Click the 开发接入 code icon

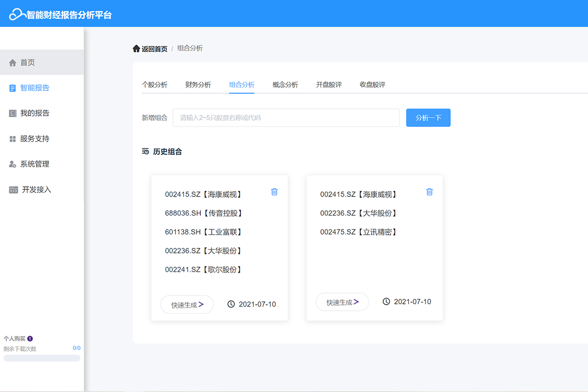[13, 190]
